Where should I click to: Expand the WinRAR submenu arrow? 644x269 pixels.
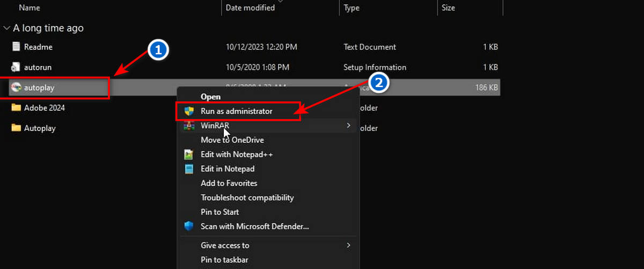coord(348,126)
